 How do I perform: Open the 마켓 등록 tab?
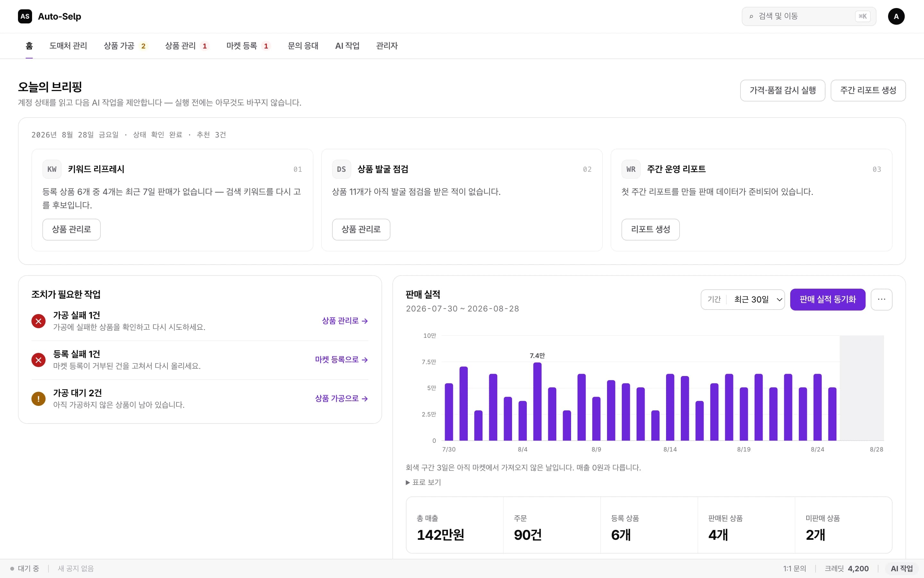click(249, 46)
